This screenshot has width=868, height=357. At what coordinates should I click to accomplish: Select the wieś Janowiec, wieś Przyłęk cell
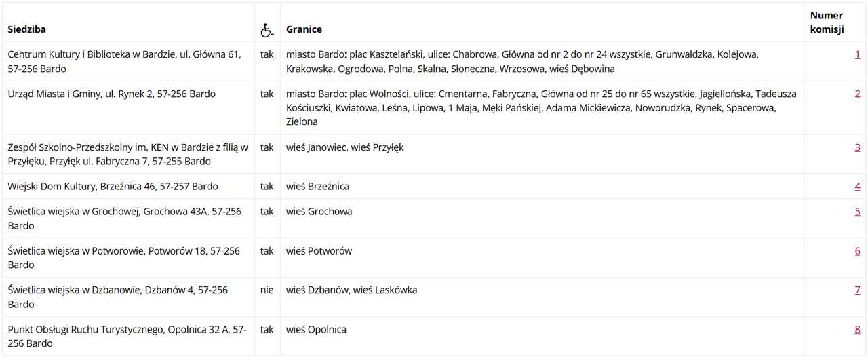(542, 153)
